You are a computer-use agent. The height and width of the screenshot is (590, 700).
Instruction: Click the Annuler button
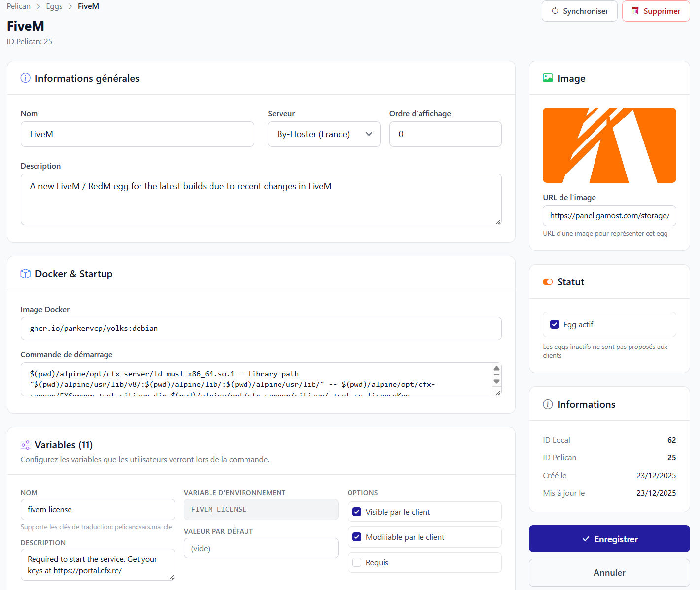pyautogui.click(x=609, y=572)
